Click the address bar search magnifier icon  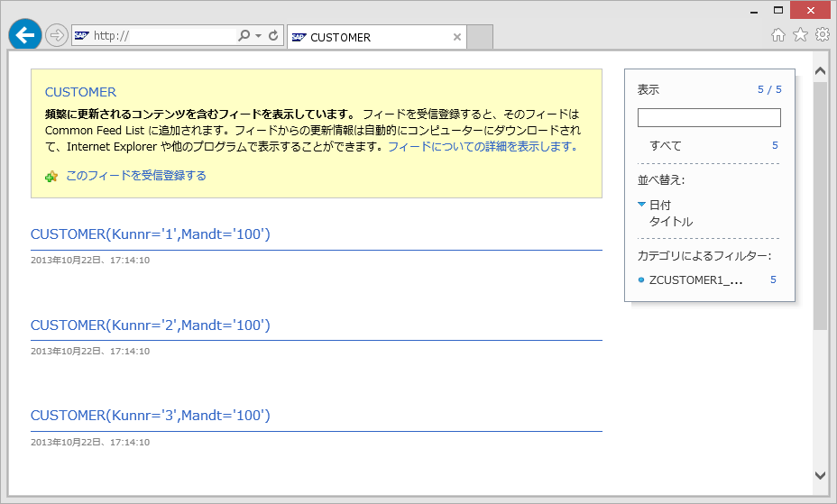point(244,36)
